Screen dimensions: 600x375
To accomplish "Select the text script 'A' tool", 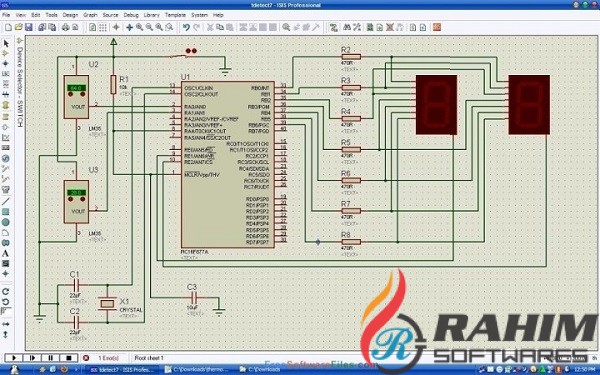I will [5, 253].
